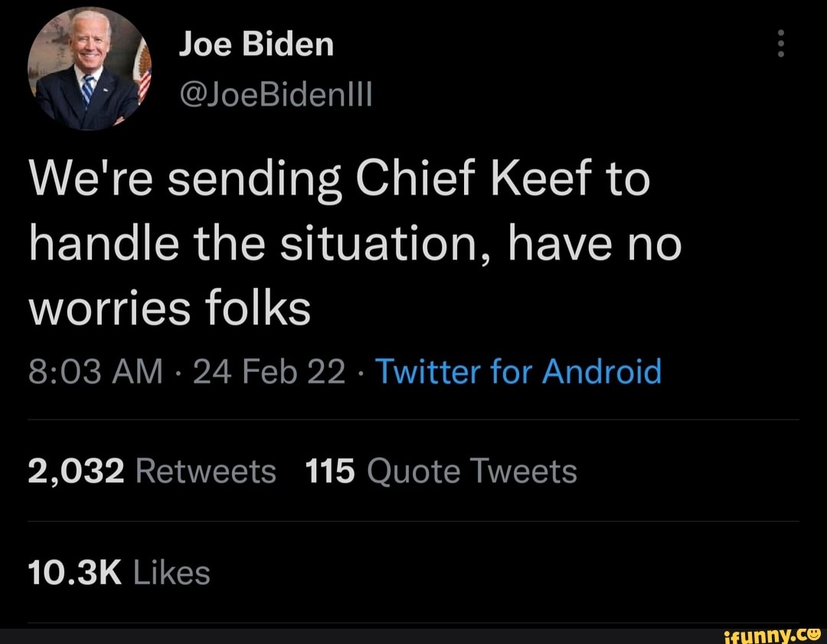
Task: Click the 8:03 AM timestamp
Action: coord(90,371)
